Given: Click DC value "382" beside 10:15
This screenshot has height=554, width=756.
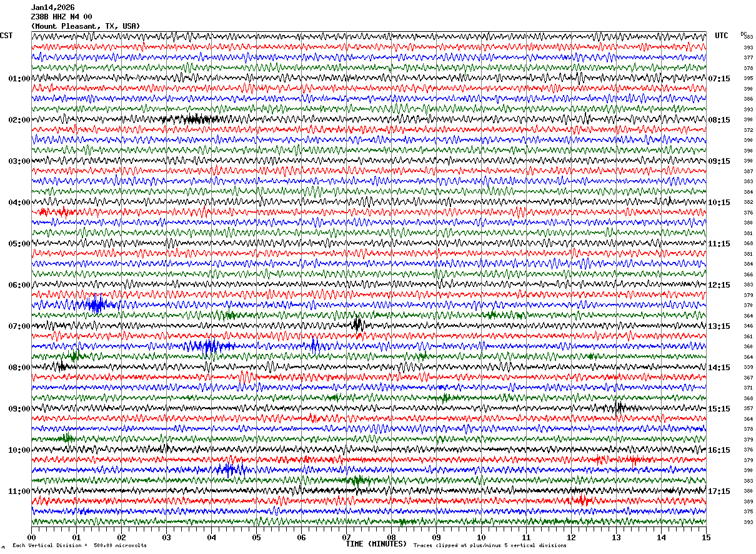Looking at the screenshot, I should click(x=748, y=203).
